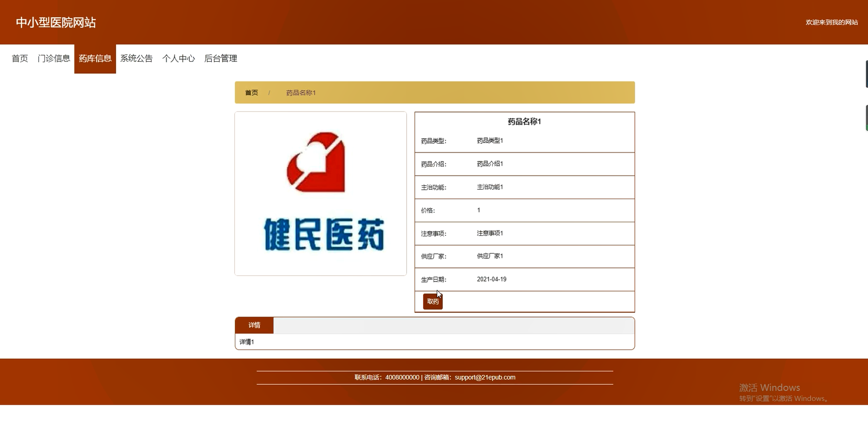The width and height of the screenshot is (868, 423).
Task: Click the 中小型医院网站 site title
Action: pyautogui.click(x=56, y=23)
